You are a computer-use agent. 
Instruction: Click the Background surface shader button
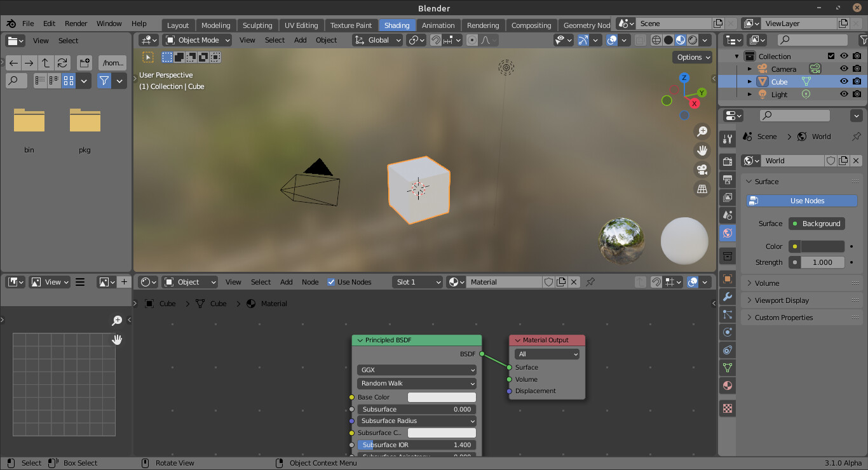(x=817, y=224)
